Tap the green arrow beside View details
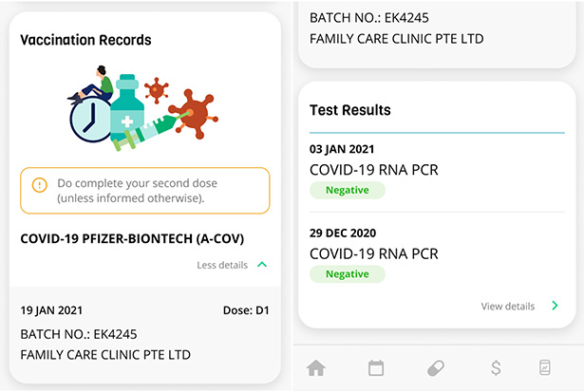 pos(555,306)
